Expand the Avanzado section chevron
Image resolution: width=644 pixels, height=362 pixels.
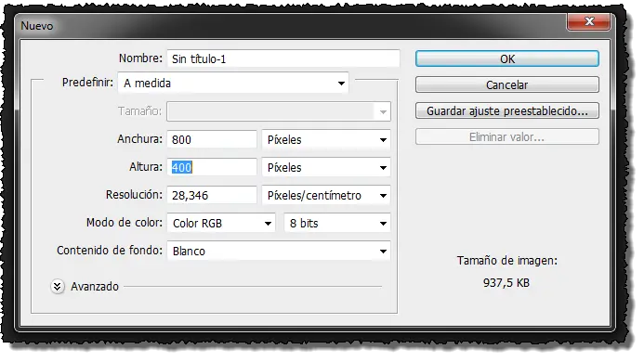pyautogui.click(x=58, y=287)
